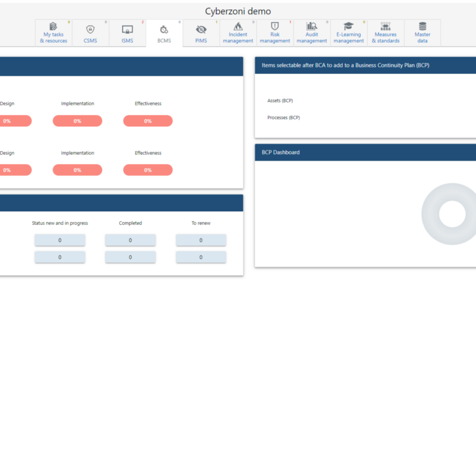The width and height of the screenshot is (476, 476).
Task: Open Audit management via the analytics icon
Action: tap(312, 26)
